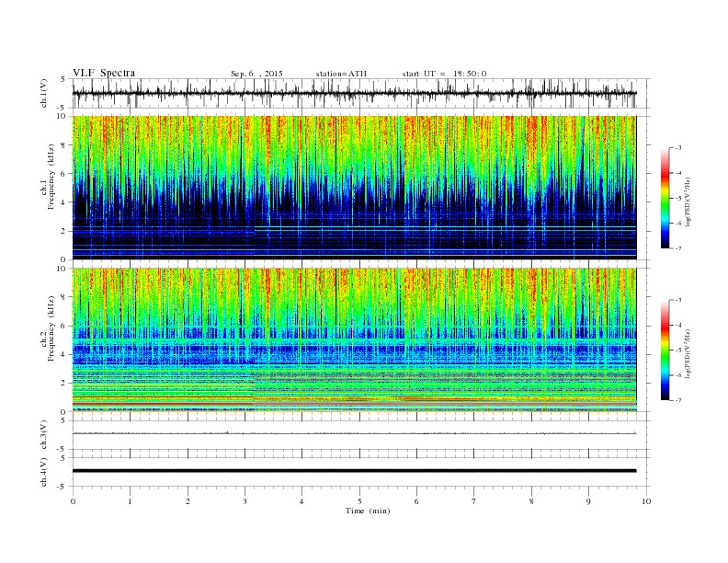Screen dimensions: 728x563
Task: Click the "1" time axis tick label
Action: pos(130,501)
